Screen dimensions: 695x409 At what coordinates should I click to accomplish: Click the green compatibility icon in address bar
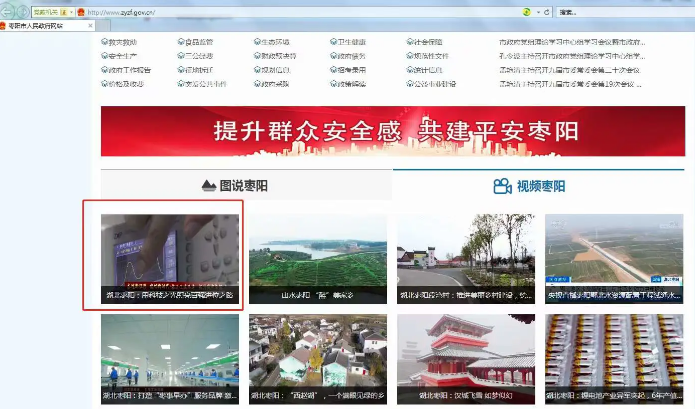526,11
